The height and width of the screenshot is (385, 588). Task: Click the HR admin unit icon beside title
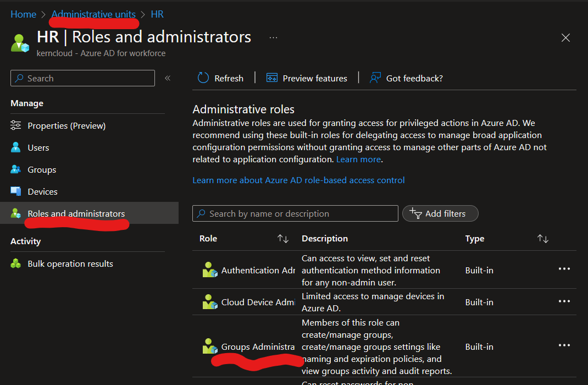[20, 43]
